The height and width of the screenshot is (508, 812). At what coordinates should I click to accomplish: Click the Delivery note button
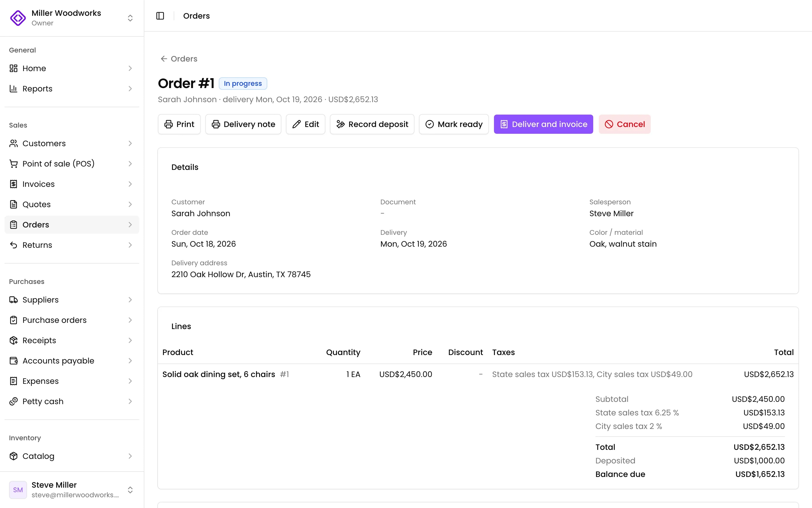click(x=243, y=124)
